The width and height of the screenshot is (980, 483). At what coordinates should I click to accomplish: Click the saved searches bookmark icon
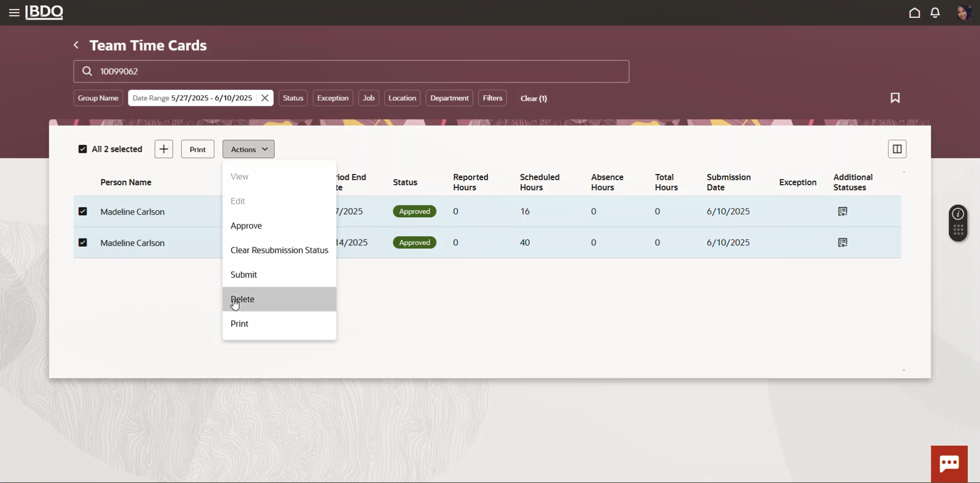coord(895,98)
